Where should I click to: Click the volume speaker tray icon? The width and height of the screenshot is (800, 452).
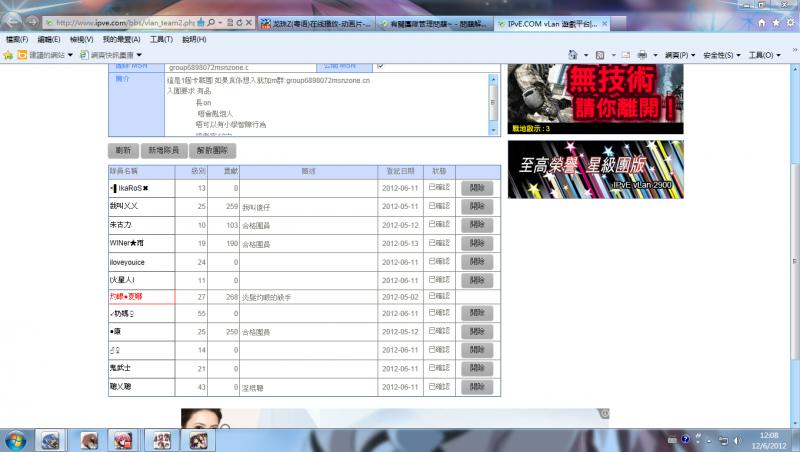pyautogui.click(x=737, y=440)
